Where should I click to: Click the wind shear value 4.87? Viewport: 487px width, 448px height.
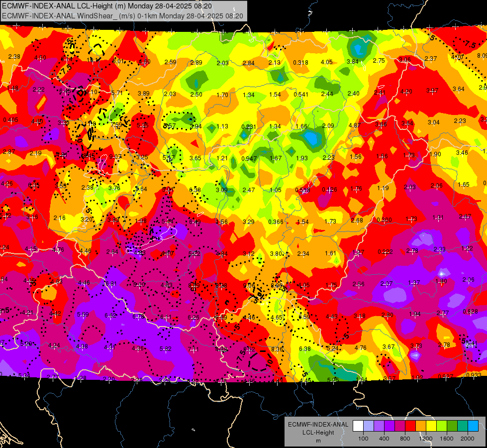click(x=354, y=125)
